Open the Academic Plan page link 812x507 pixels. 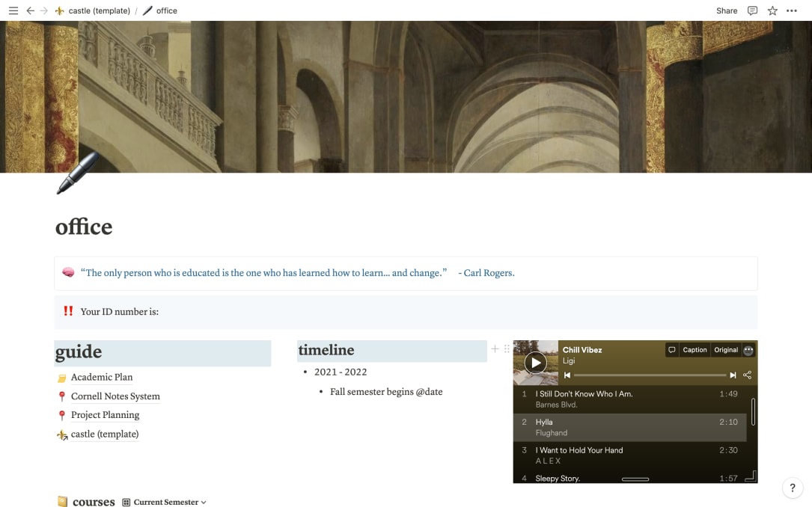[101, 377]
